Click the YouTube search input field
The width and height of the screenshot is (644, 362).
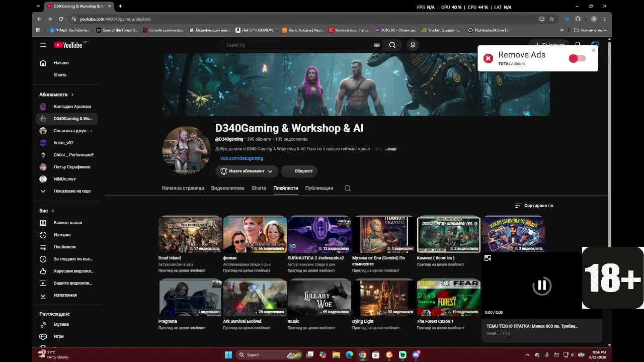tap(298, 45)
